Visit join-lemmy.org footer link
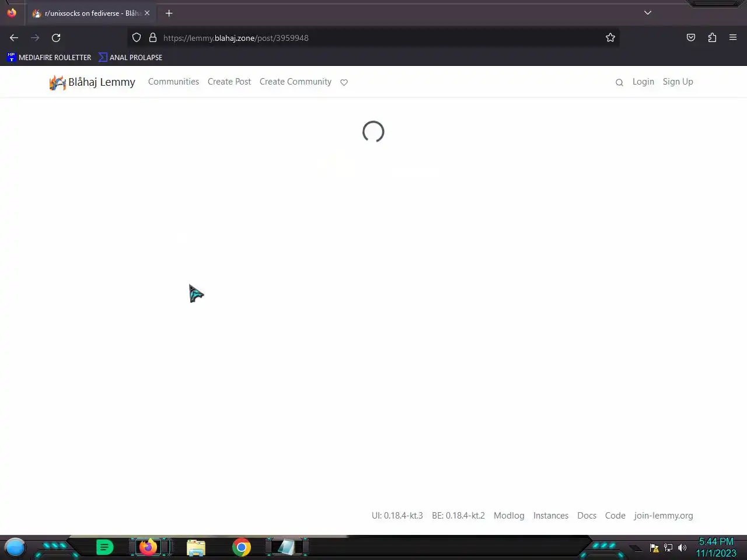This screenshot has width=747, height=560. tap(664, 516)
